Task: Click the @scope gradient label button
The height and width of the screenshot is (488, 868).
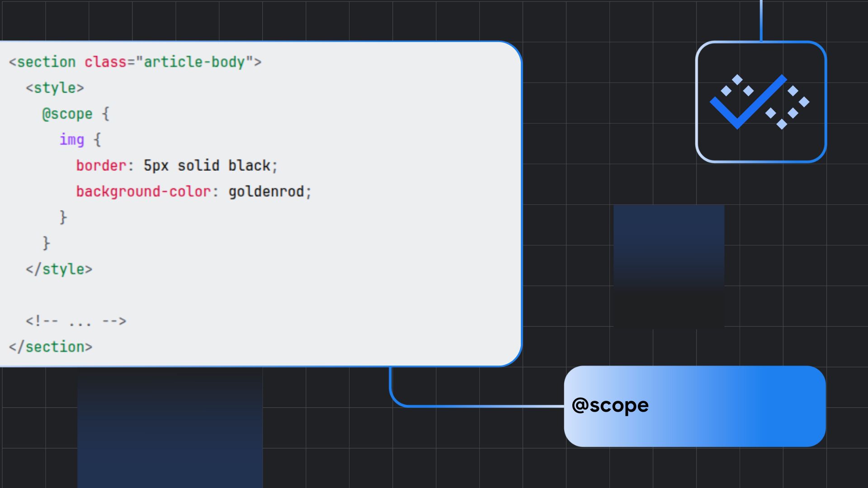Action: [694, 406]
